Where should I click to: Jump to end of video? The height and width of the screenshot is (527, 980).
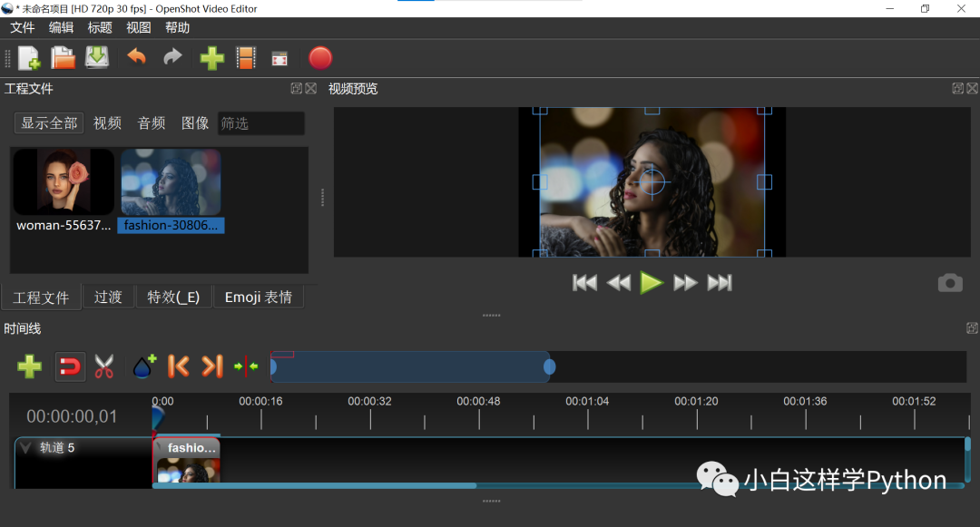click(720, 283)
